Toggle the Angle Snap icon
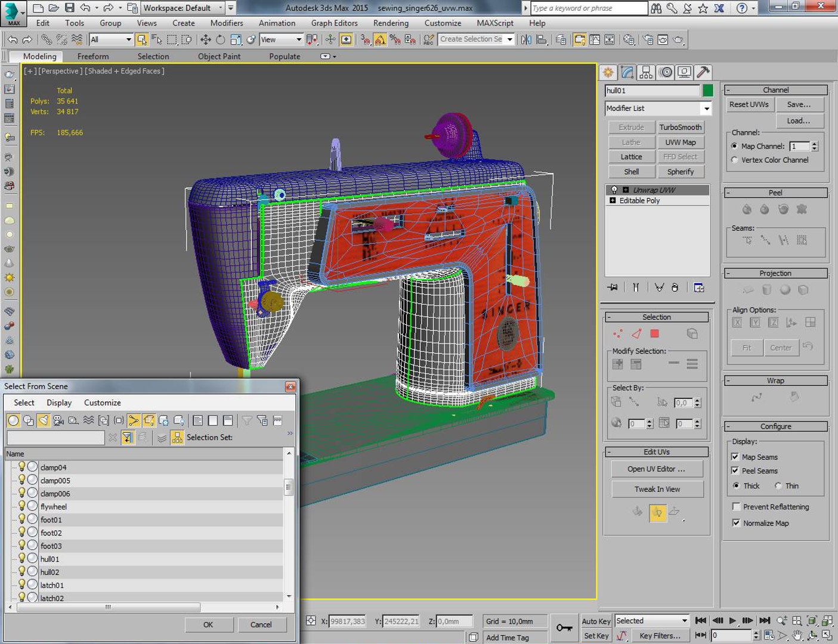The height and width of the screenshot is (644, 838). (380, 39)
